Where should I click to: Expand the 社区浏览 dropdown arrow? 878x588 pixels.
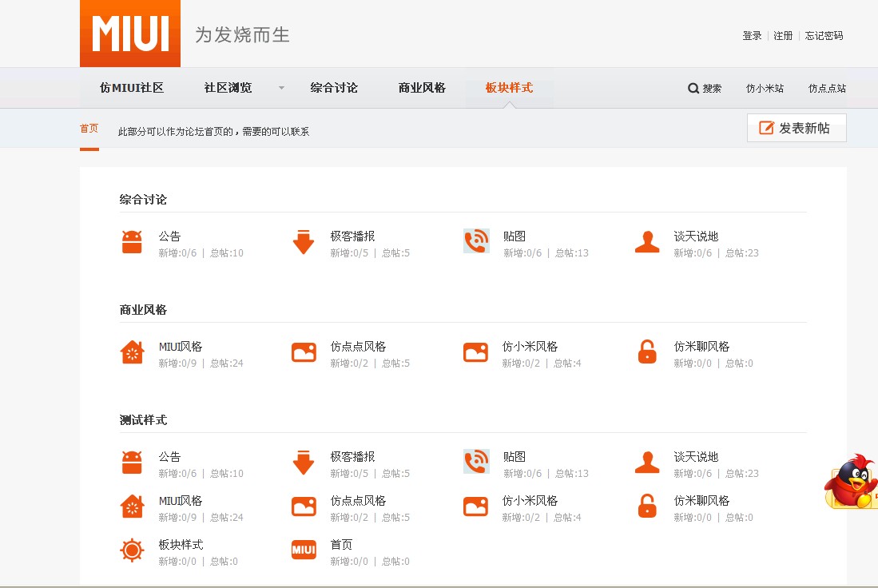282,88
